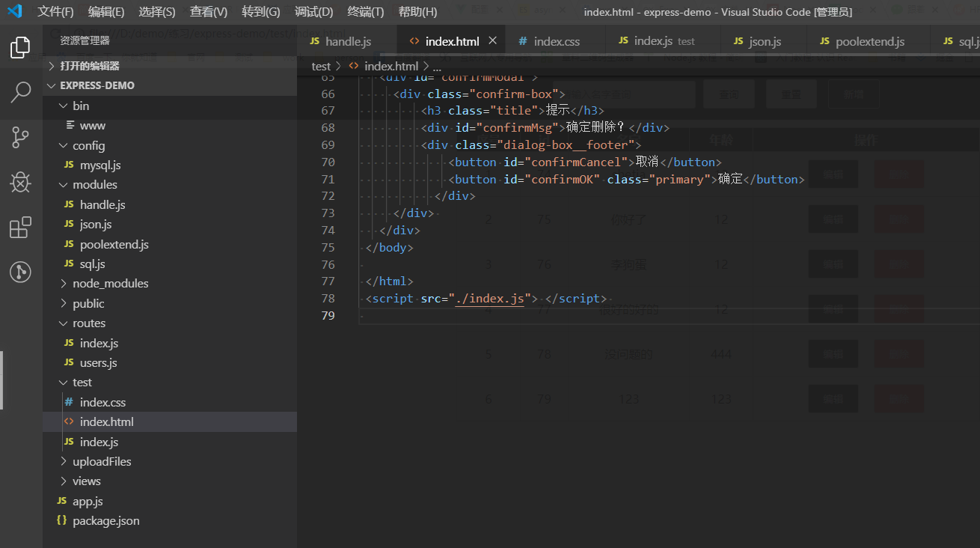Switch to the index.js test editor tab
980x548 pixels.
click(664, 41)
